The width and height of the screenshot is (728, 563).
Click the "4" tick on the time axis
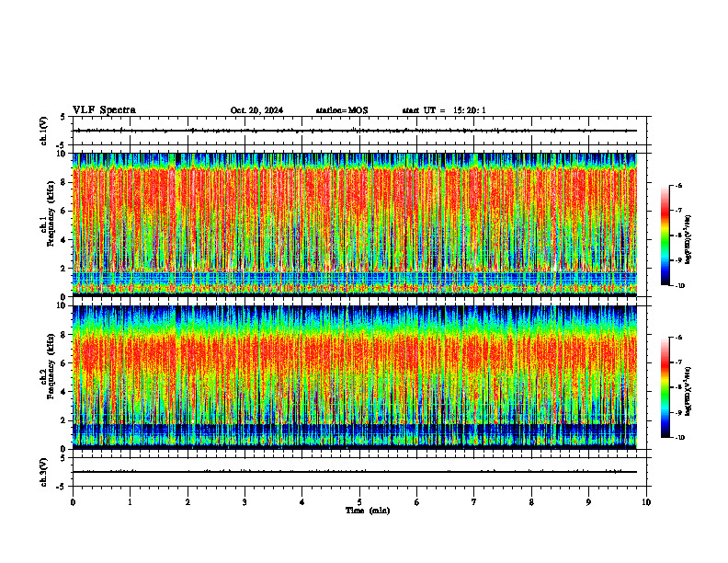302,502
